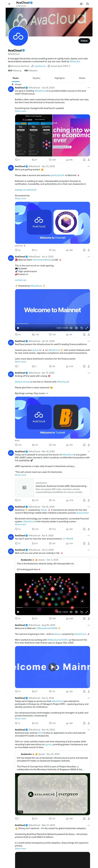Go back using the arrow icon

pos(9,4)
